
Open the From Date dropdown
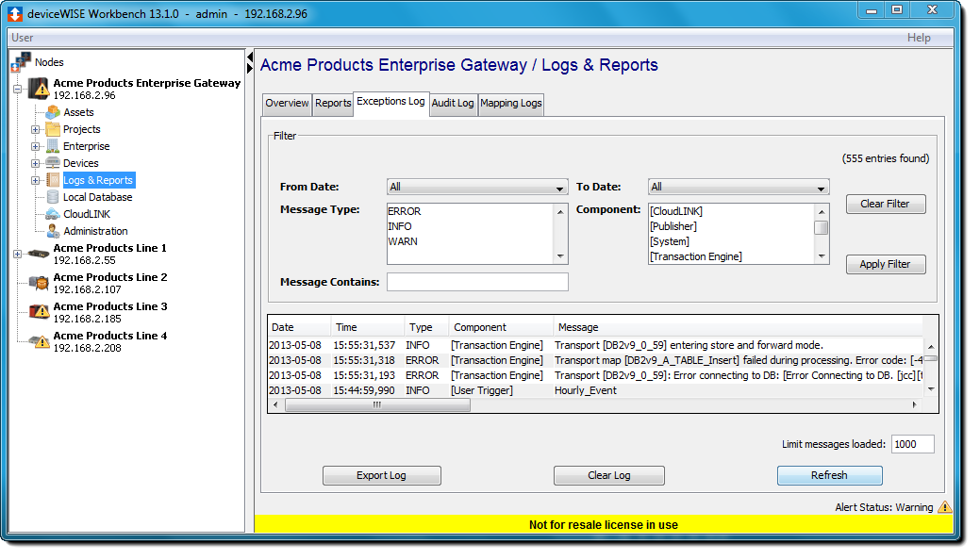pos(477,187)
